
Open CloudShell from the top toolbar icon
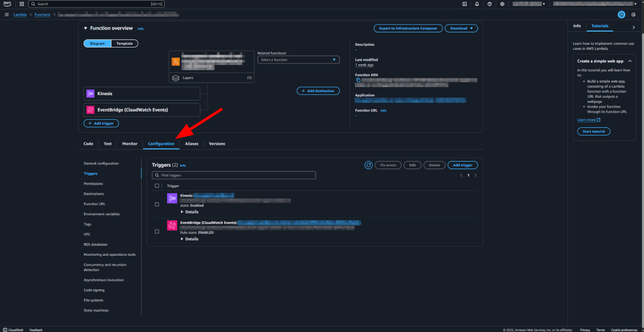[x=464, y=4]
